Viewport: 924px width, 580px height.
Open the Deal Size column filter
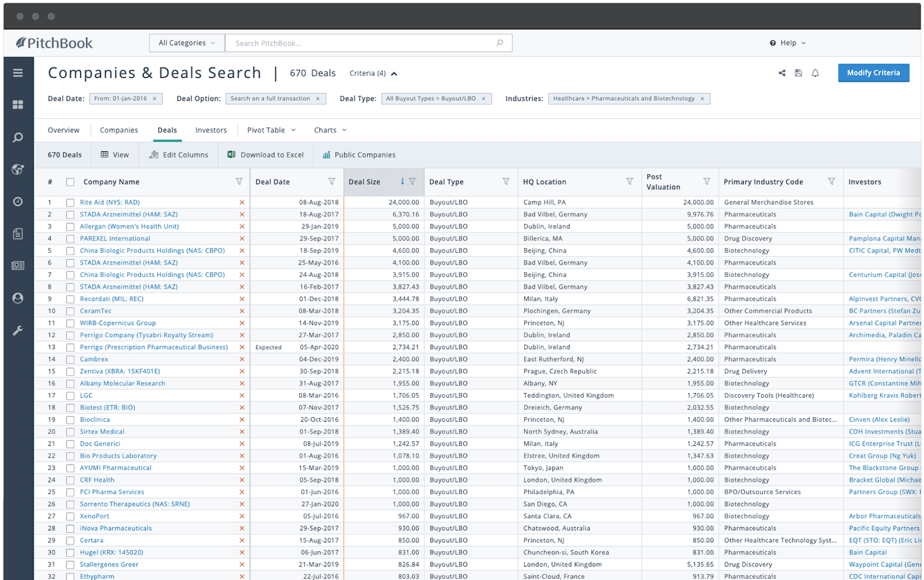tap(412, 181)
